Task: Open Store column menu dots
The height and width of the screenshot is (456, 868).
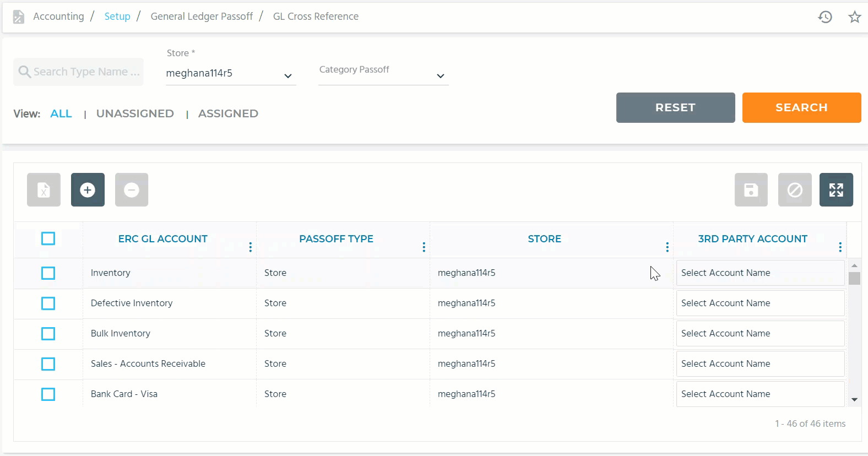Action: [x=667, y=247]
